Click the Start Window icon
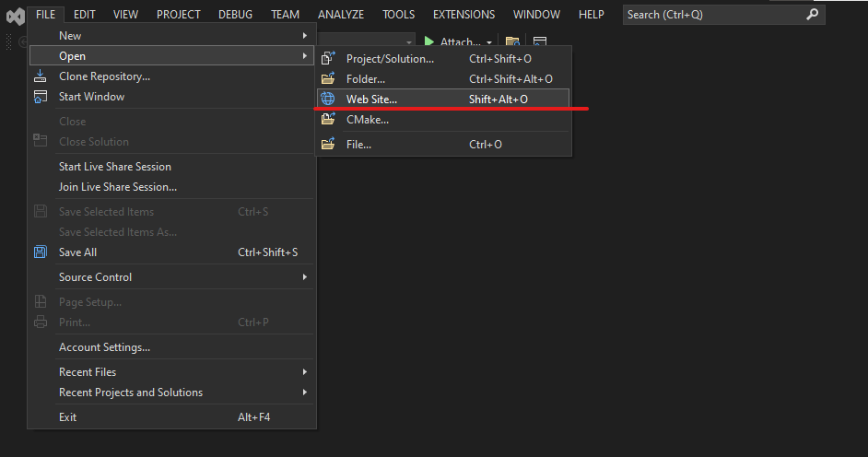This screenshot has height=457, width=868. (41, 97)
